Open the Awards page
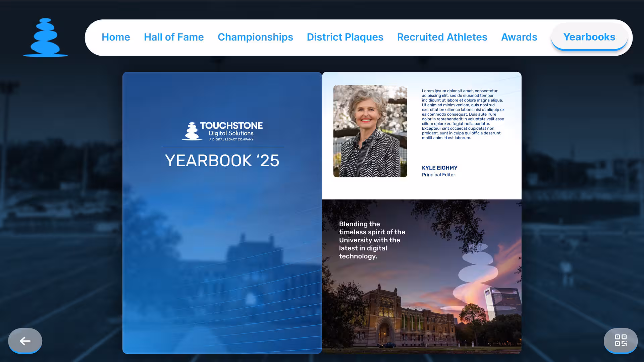The height and width of the screenshot is (362, 644). [x=519, y=37]
